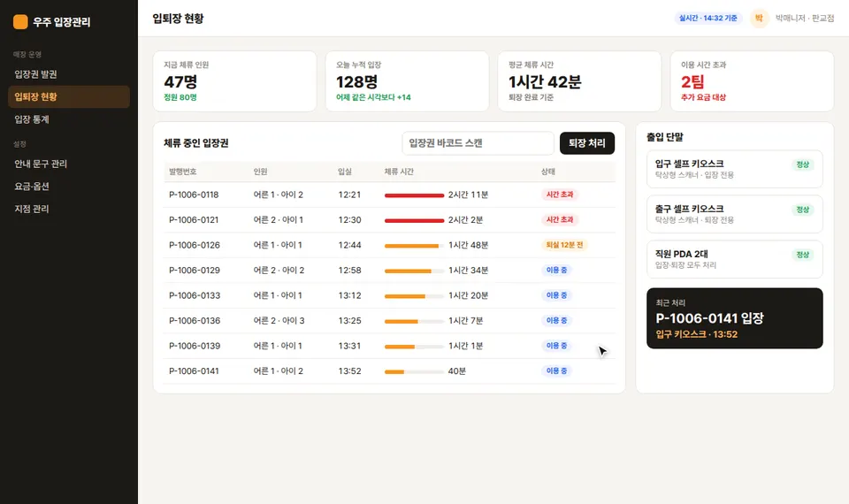Open the 이용 시간 초과 2팀 card
The image size is (849, 504).
click(752, 81)
